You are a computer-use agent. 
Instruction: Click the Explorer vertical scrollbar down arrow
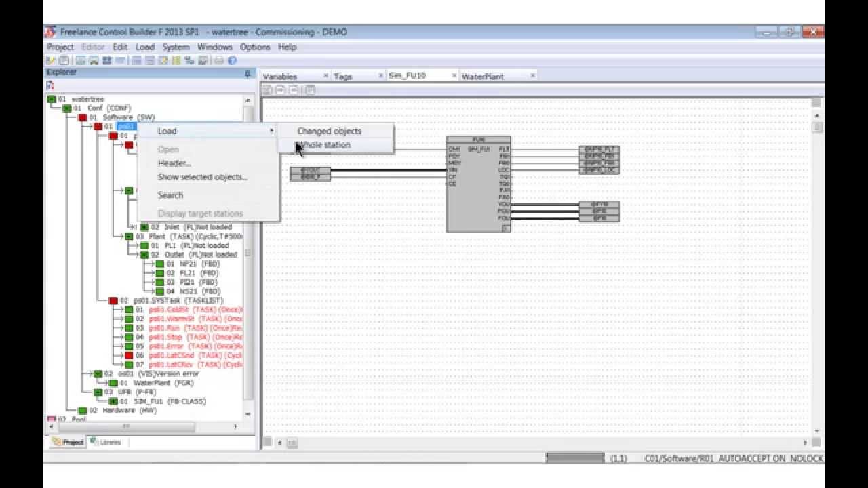pyautogui.click(x=248, y=414)
